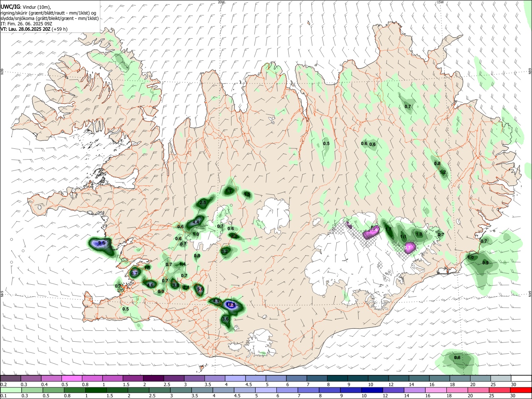This screenshot has width=532, height=399.
Task: Select the 2.1 rain value
Action: [x=186, y=287]
